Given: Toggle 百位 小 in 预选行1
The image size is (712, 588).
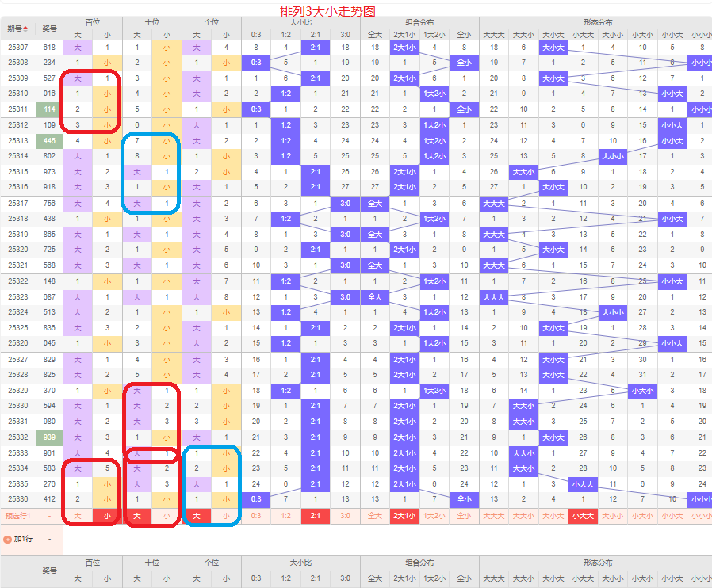Looking at the screenshot, I should pyautogui.click(x=107, y=516).
